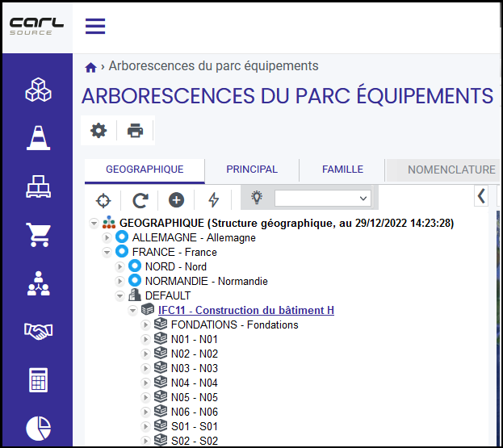Collapse the FRANCE - France node
Image resolution: width=503 pixels, height=448 pixels.
click(107, 252)
